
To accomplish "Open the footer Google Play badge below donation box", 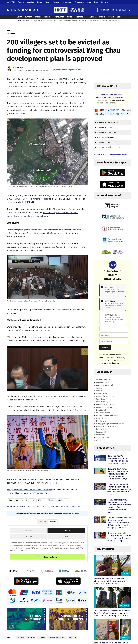I will pos(26,581).
